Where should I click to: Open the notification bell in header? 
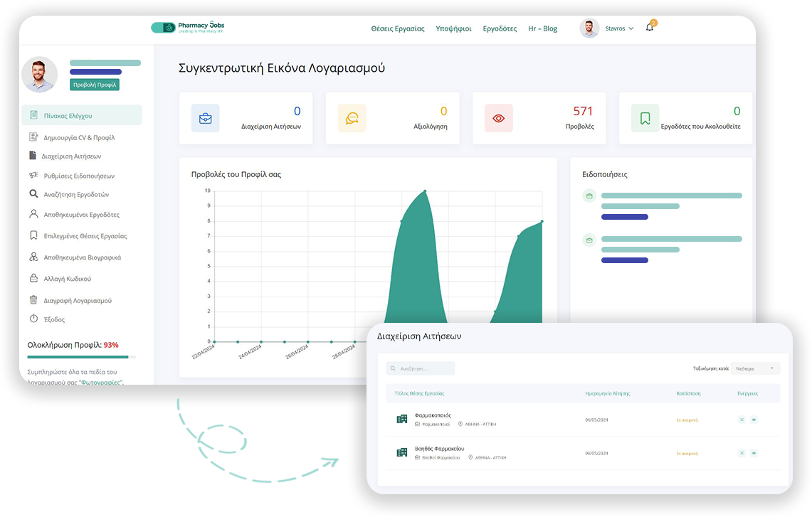[649, 28]
